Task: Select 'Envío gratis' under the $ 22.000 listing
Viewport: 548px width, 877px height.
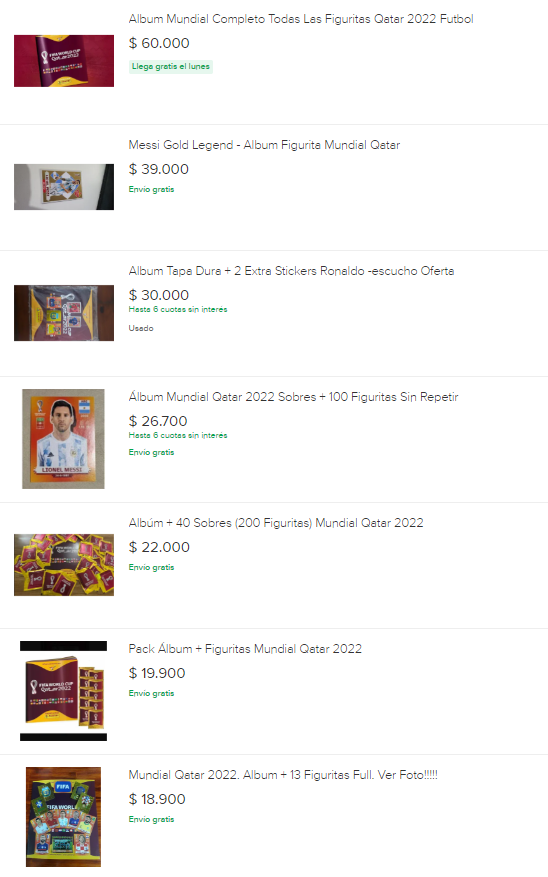Action: [152, 567]
